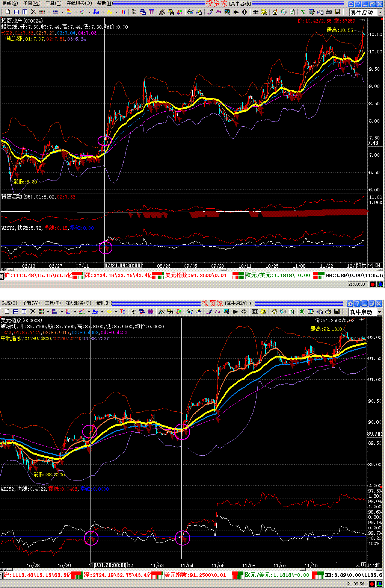Screen dimensions: 385x588
Task: Click the new document icon in bottom window
Action: point(7,312)
